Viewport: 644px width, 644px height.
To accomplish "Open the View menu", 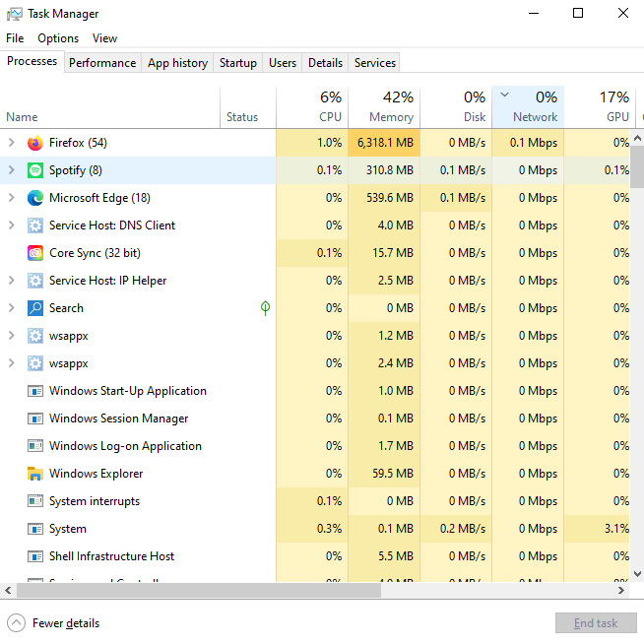I will click(104, 38).
